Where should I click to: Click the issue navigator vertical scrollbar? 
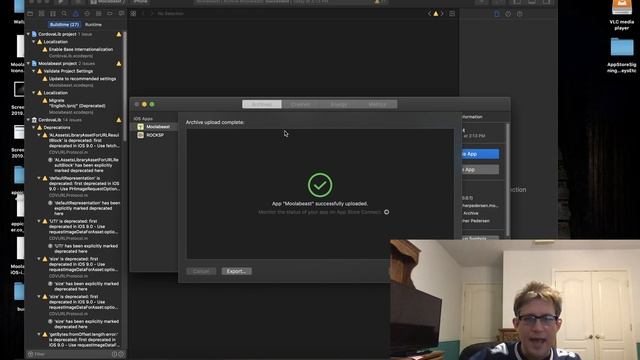124,87
